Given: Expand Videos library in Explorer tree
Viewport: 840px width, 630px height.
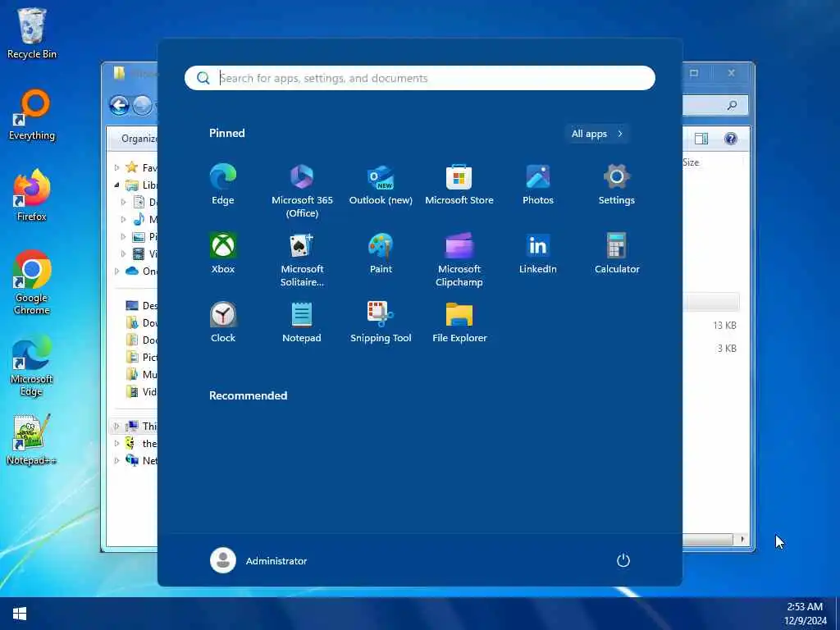Looking at the screenshot, I should [123, 253].
